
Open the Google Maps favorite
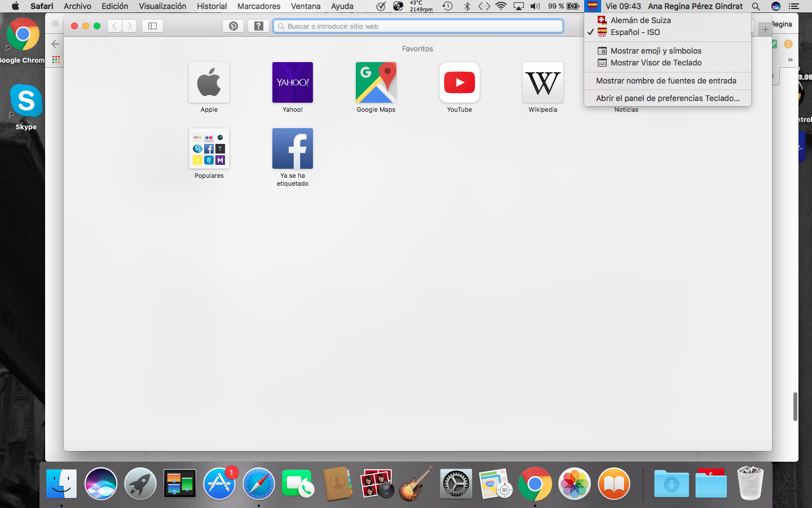pyautogui.click(x=376, y=82)
